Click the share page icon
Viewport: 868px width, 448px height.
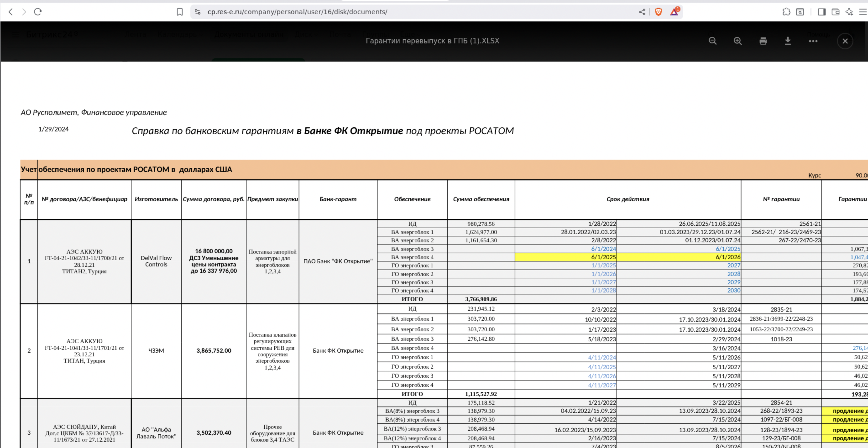coord(642,12)
